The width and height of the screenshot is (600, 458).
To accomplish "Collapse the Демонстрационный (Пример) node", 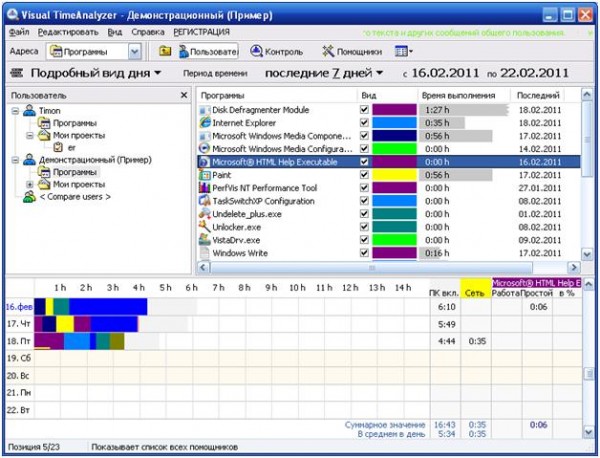I will point(15,160).
